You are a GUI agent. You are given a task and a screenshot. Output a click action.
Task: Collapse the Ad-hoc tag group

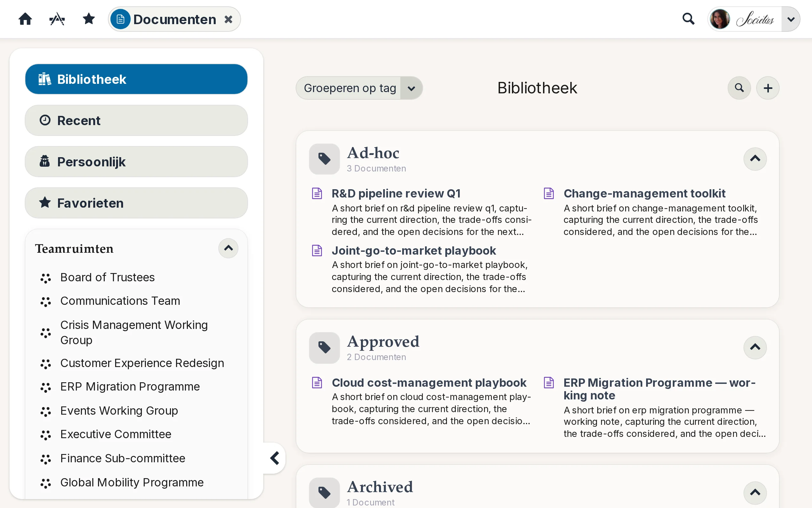tap(755, 158)
